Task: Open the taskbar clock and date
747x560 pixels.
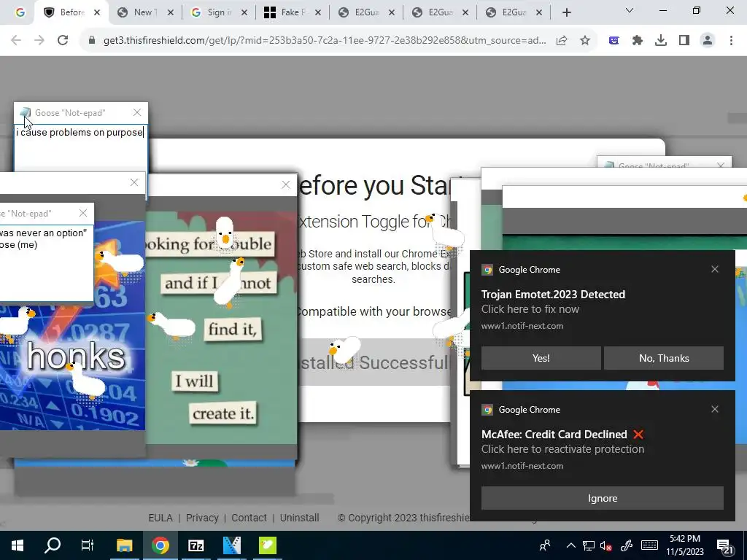Action: 684,545
